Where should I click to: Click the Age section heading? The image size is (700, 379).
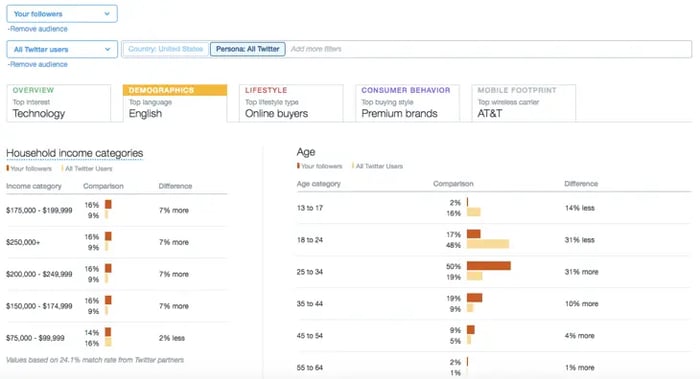pyautogui.click(x=306, y=152)
